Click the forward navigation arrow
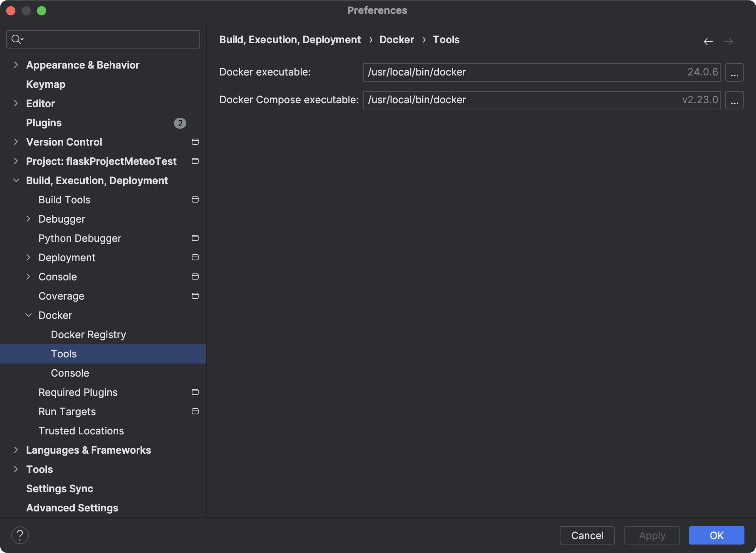 tap(728, 41)
